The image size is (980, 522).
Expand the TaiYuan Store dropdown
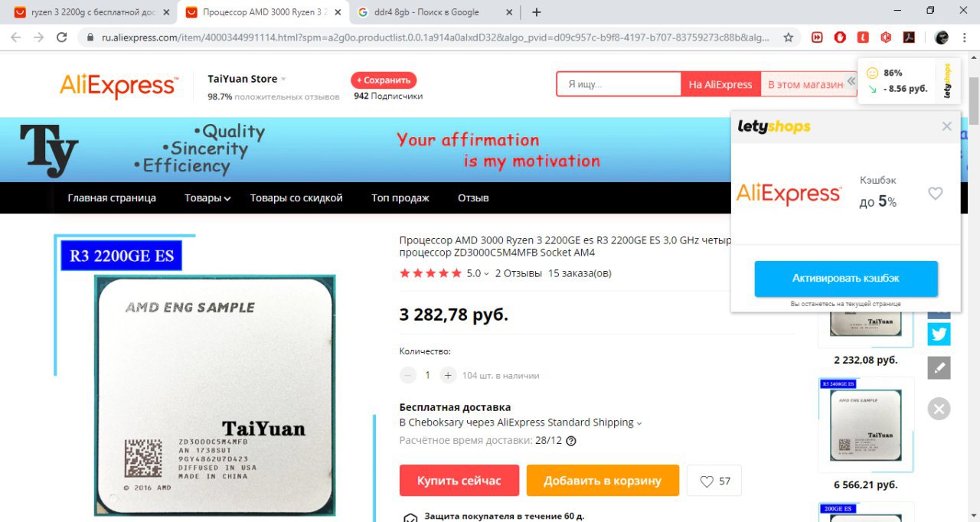(x=283, y=79)
